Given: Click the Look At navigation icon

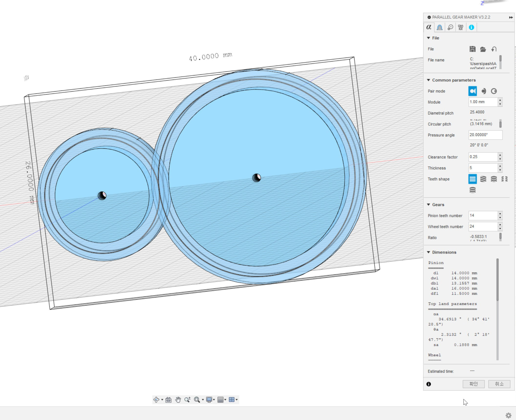Looking at the screenshot, I should coord(168,400).
